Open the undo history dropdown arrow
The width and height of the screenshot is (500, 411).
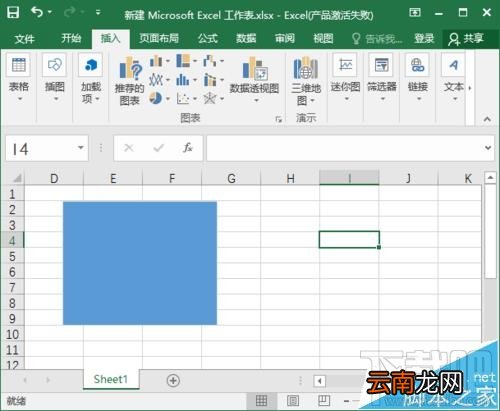click(50, 12)
